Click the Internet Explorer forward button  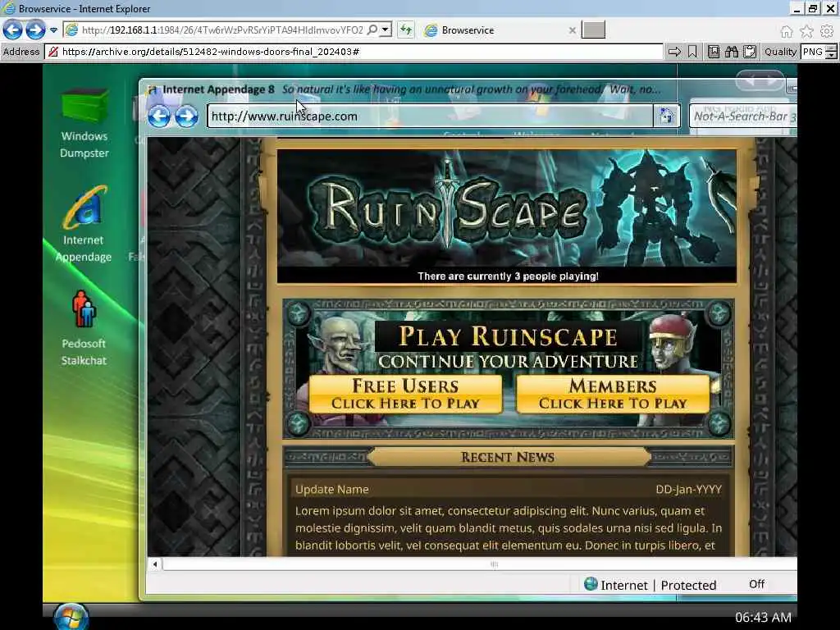click(x=35, y=30)
